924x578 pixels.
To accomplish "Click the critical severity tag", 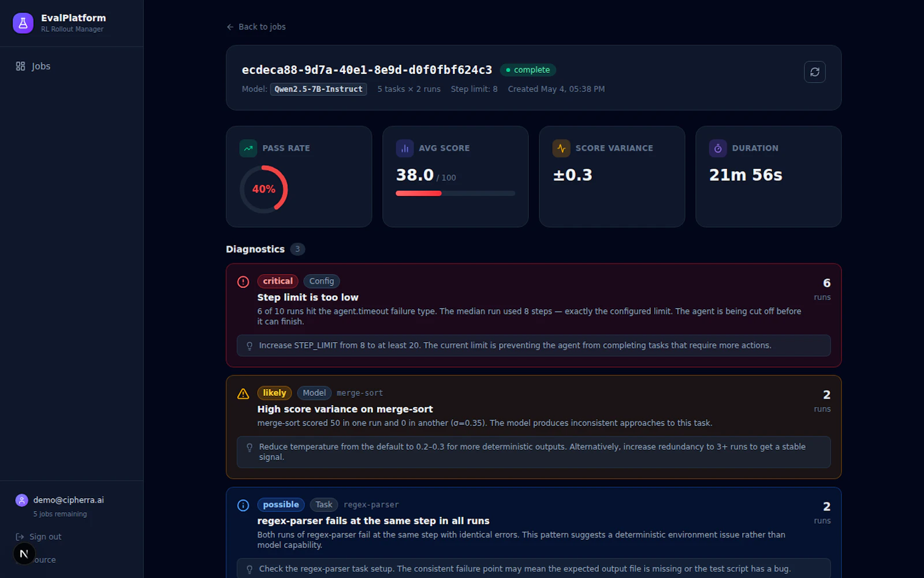I will (x=278, y=281).
